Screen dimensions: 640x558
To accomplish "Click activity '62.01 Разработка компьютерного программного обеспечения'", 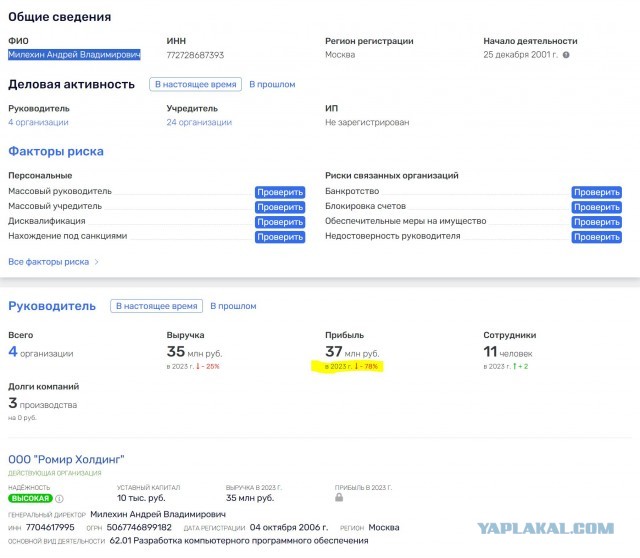I will (x=239, y=541).
